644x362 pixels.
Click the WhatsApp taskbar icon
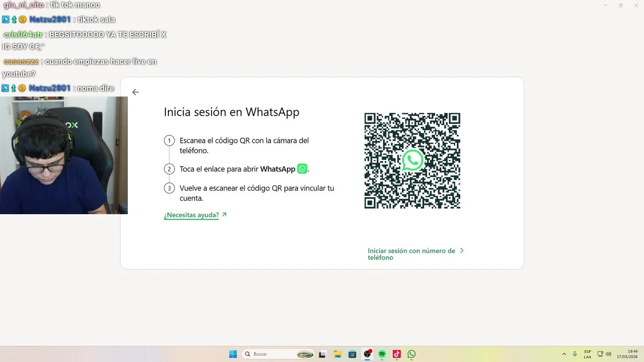point(412,354)
